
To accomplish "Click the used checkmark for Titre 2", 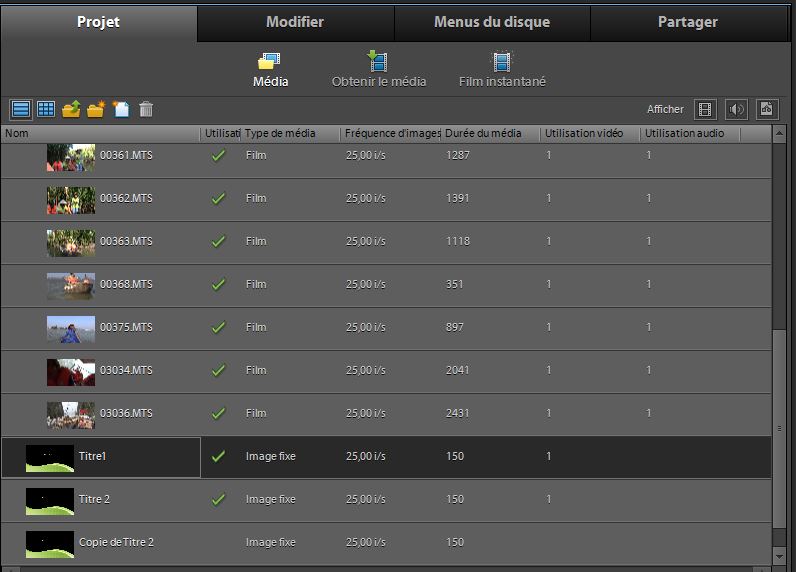I will (218, 499).
